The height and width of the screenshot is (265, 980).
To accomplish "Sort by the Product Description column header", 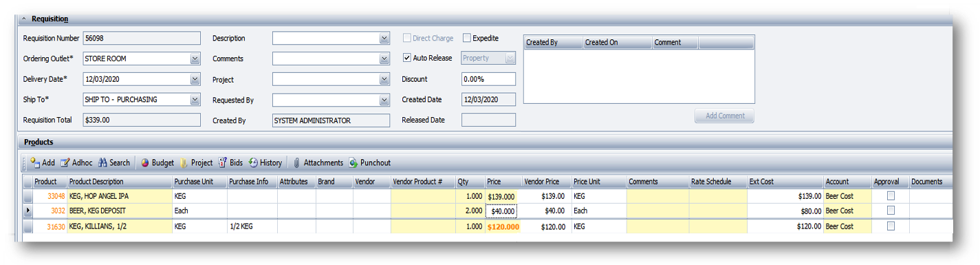I will 120,182.
